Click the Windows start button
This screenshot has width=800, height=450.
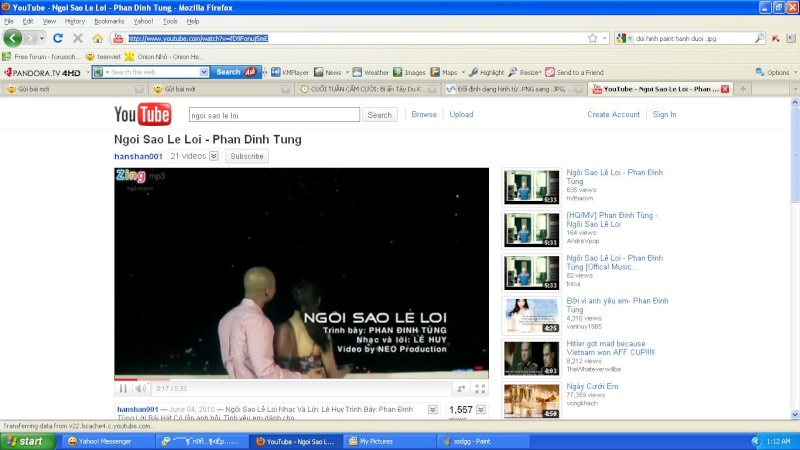[x=26, y=441]
